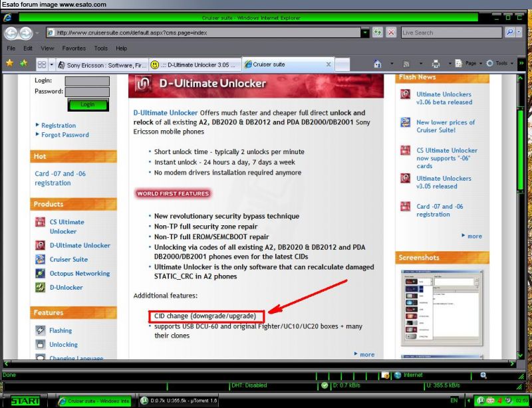The height and width of the screenshot is (408, 532).
Task: Click the Screenshots preview thumbnail
Action: [x=442, y=308]
